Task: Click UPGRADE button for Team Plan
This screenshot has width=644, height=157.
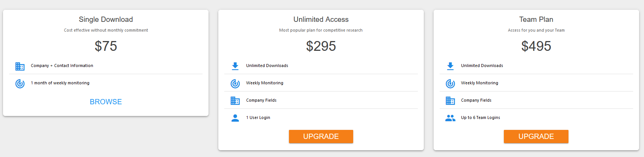Action: (x=536, y=136)
